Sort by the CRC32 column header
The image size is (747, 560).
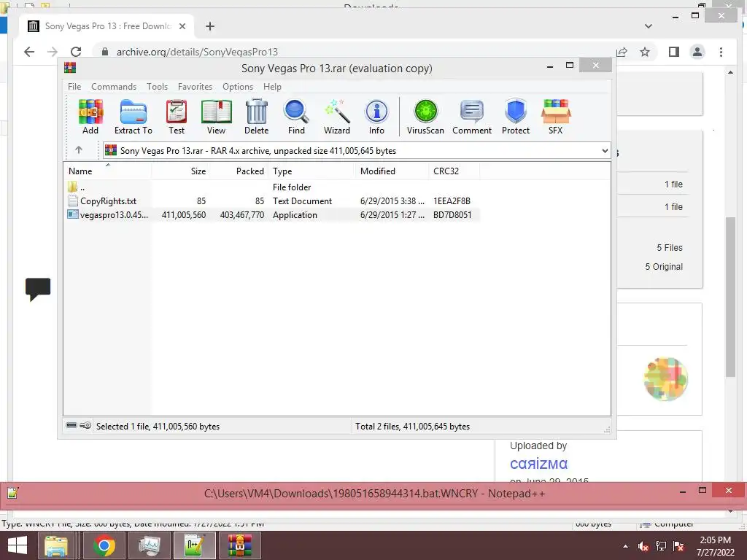click(x=454, y=171)
